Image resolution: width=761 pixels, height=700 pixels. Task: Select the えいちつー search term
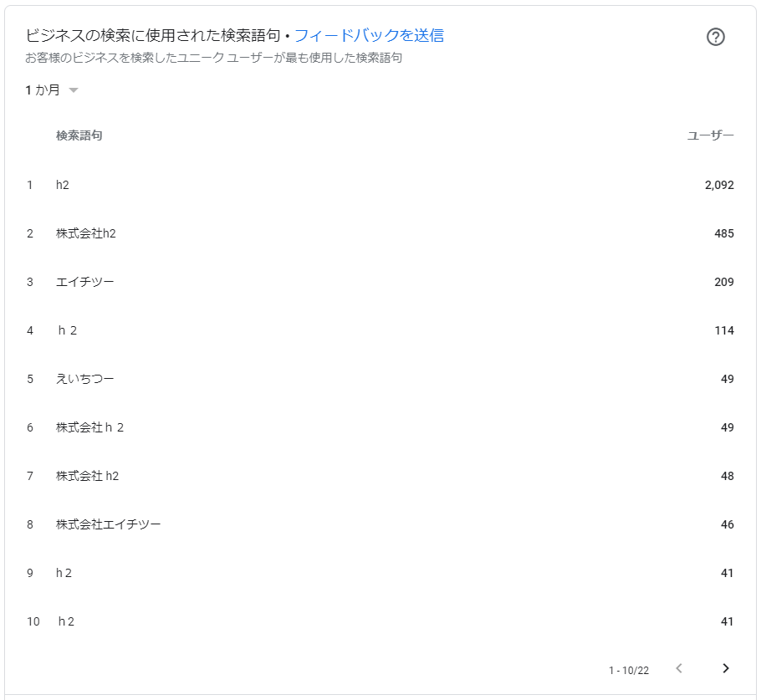tap(85, 379)
